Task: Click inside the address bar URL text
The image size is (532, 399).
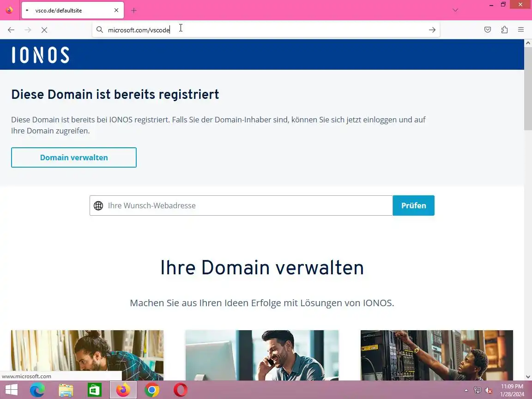Action: 139,30
